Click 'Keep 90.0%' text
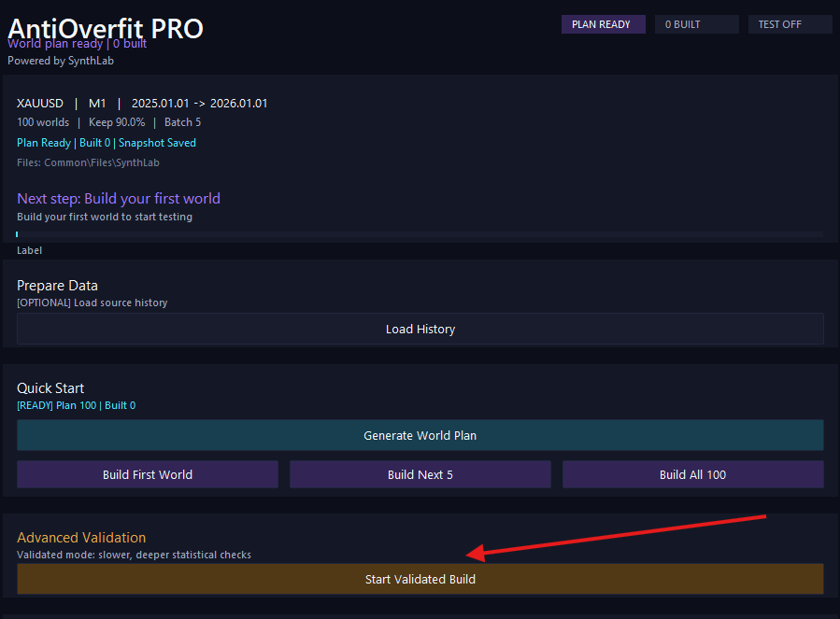This screenshot has width=840, height=619. [x=117, y=122]
